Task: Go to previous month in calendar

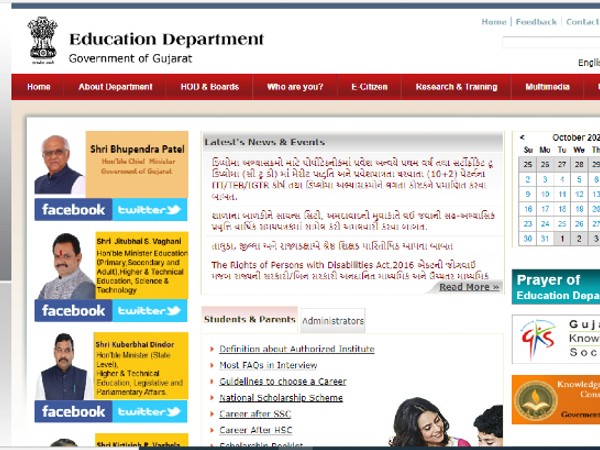Action: (522, 137)
